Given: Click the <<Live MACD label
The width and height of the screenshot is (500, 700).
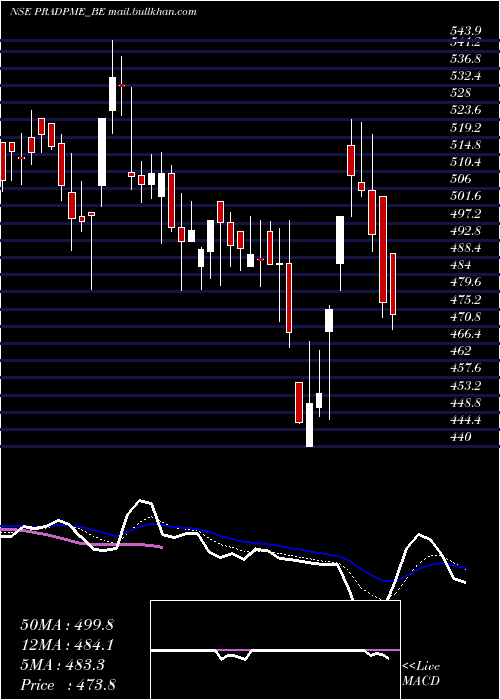Looking at the screenshot, I should tap(421, 674).
